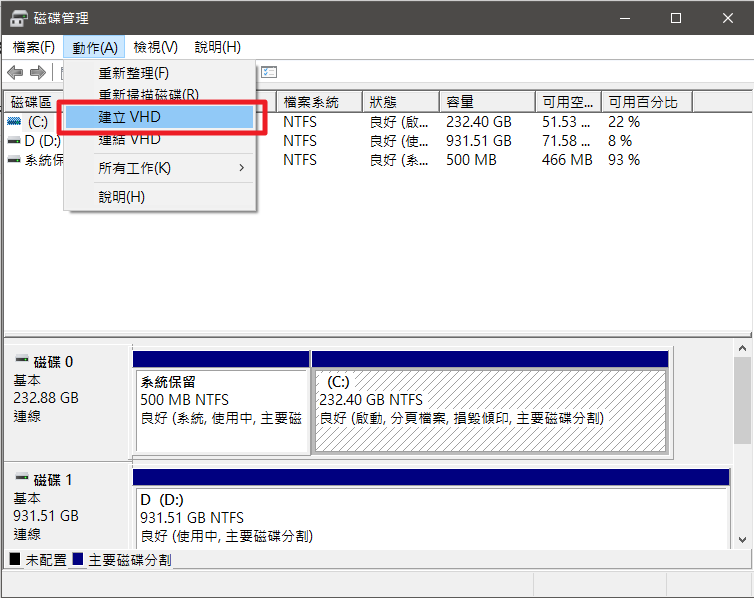Sort by the 容量 column header

click(485, 102)
